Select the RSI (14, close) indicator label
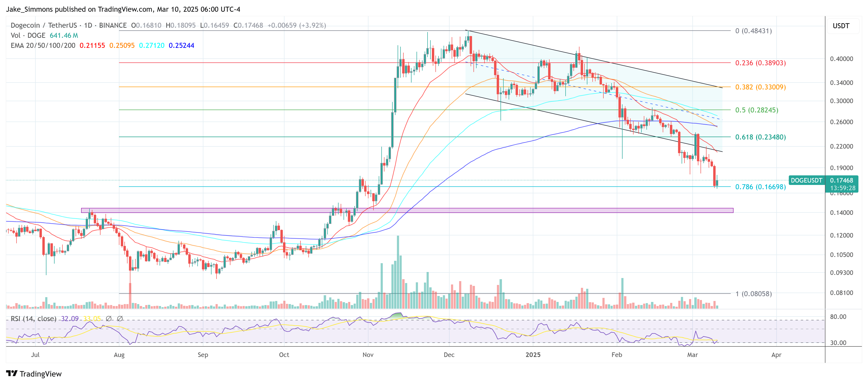868x384 pixels. [x=33, y=319]
